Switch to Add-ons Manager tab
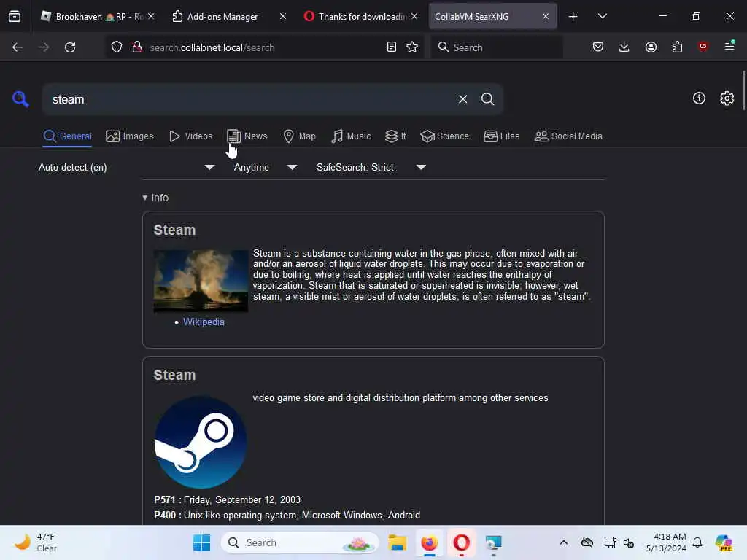Viewport: 747px width, 560px height. click(x=222, y=17)
